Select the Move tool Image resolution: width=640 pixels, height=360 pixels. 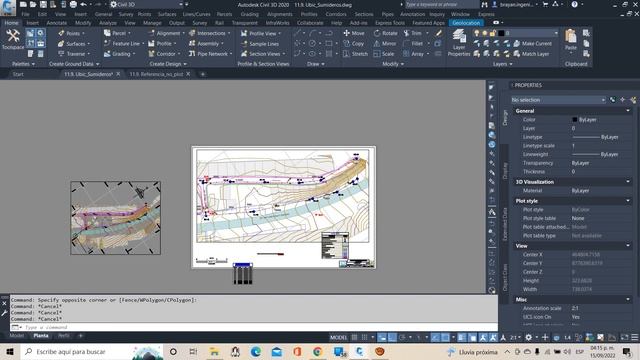tap(354, 33)
